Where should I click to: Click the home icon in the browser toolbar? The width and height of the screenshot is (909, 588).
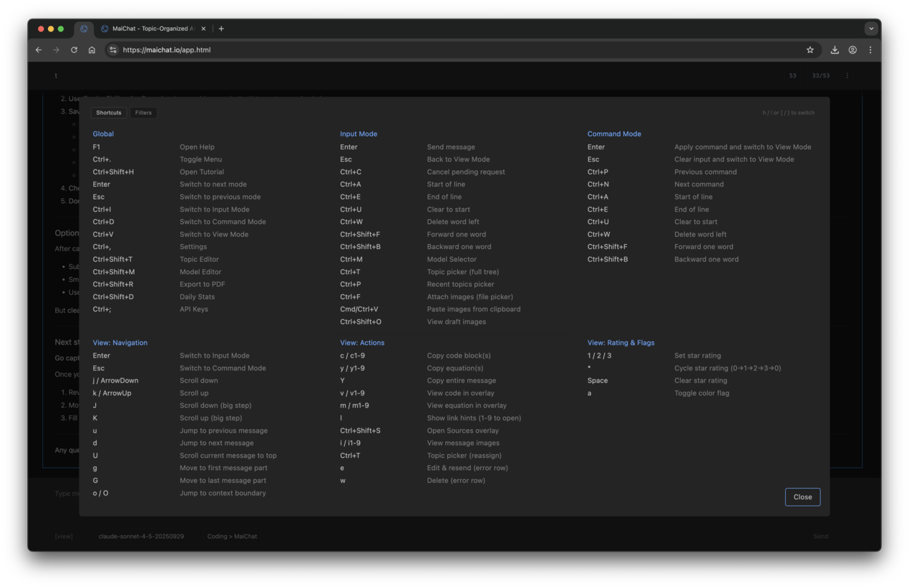tap(92, 50)
